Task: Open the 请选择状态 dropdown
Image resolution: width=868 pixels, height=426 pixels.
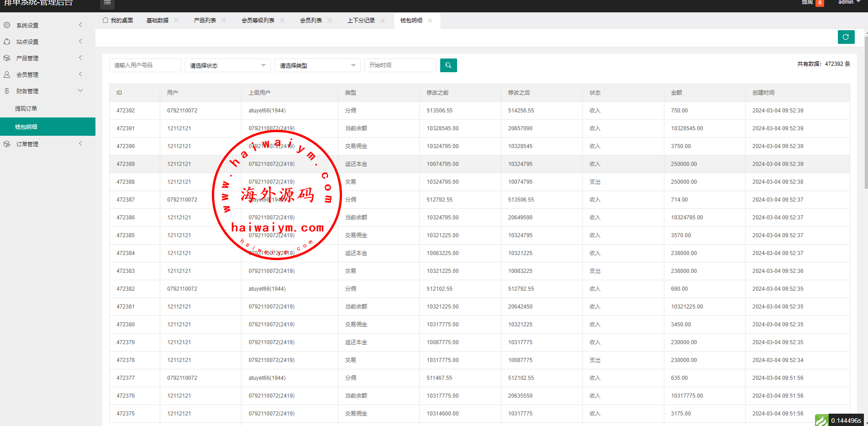Action: pos(227,65)
